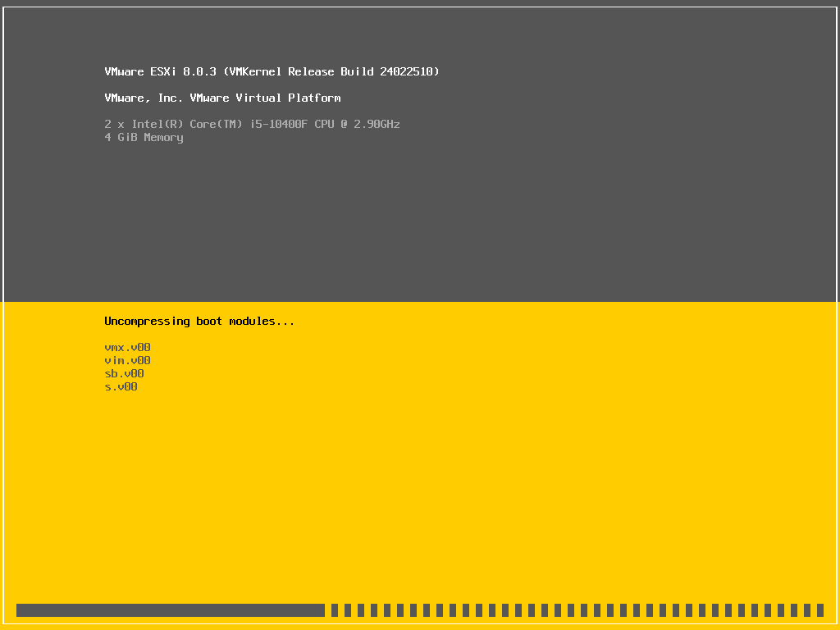Click the first progress bar segment
This screenshot has width=840, height=630.
(335, 610)
